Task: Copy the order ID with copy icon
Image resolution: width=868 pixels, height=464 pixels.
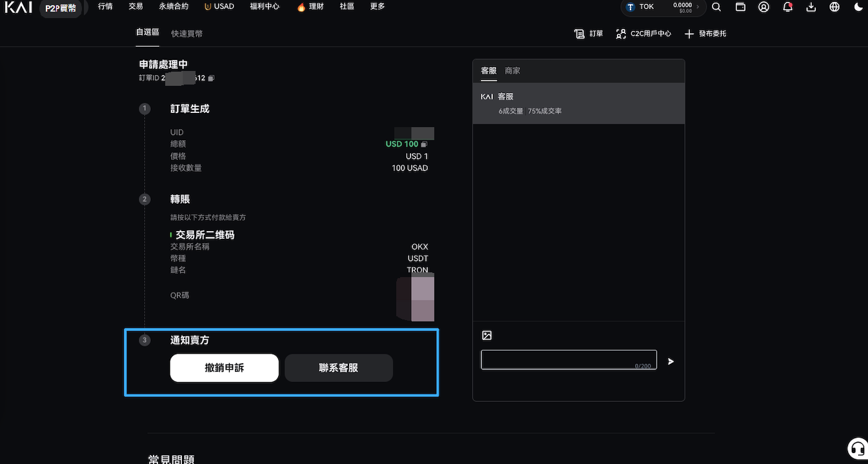Action: point(211,78)
